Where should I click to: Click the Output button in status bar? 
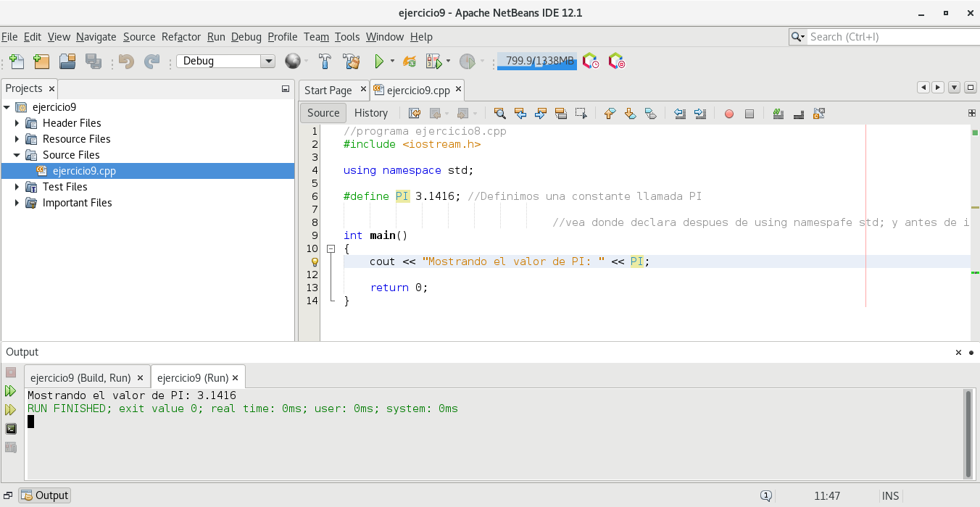[45, 495]
